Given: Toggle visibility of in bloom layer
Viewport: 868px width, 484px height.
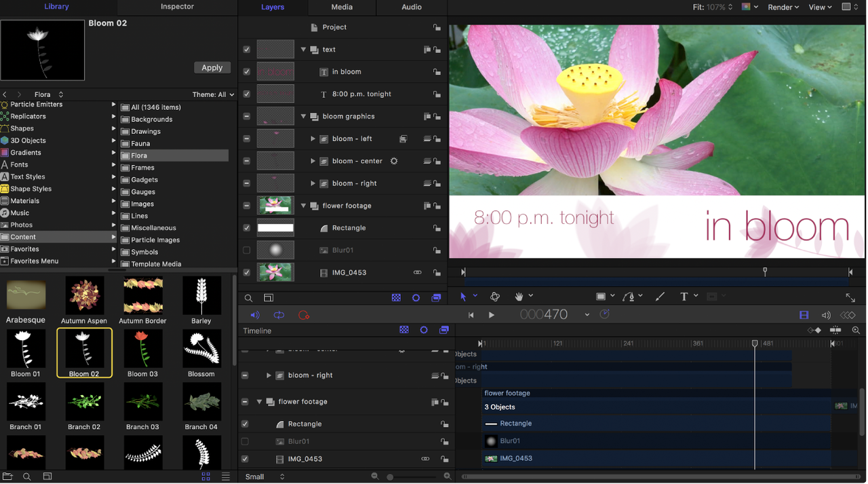Looking at the screenshot, I should tap(247, 72).
